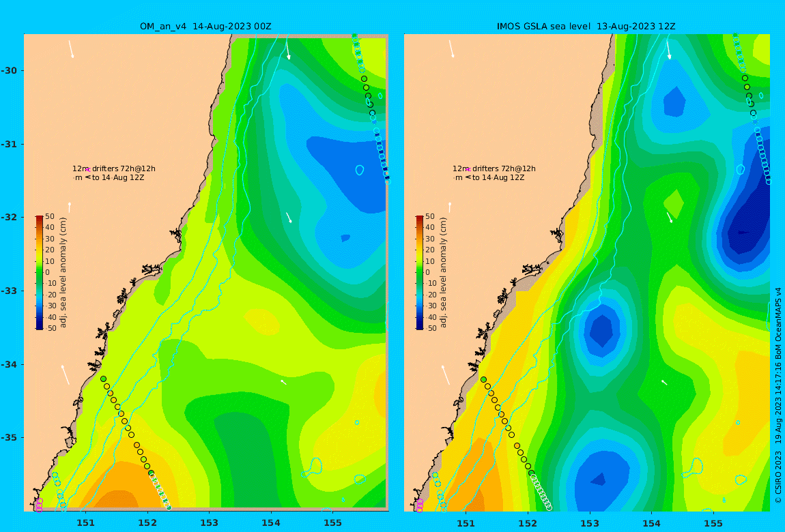Click the color scale bar in OM_an_v4 map
785x532 pixels.
click(40, 273)
